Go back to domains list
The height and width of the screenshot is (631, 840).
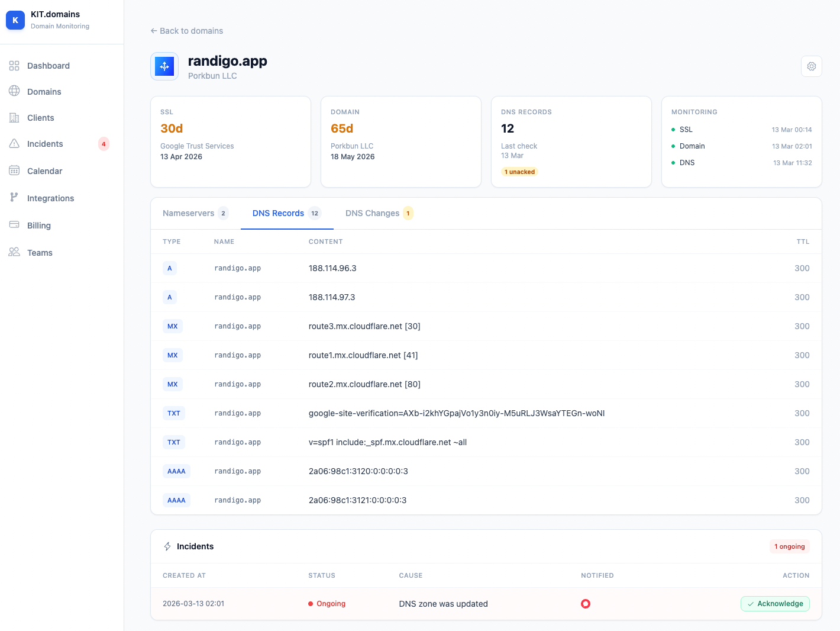click(186, 30)
